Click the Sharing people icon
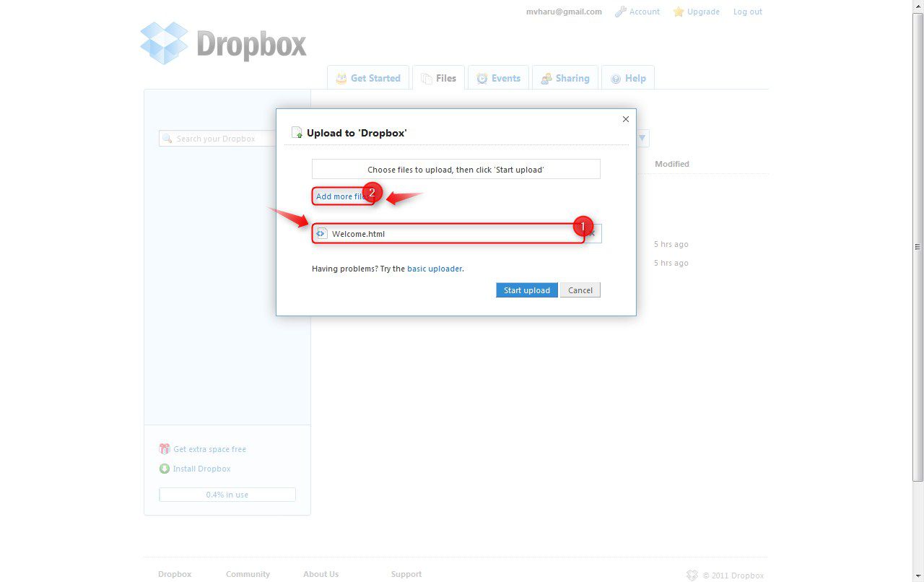This screenshot has height=582, width=924. 546,79
